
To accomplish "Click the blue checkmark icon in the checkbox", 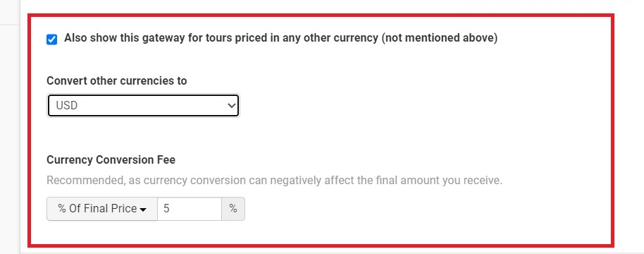I will tap(51, 40).
